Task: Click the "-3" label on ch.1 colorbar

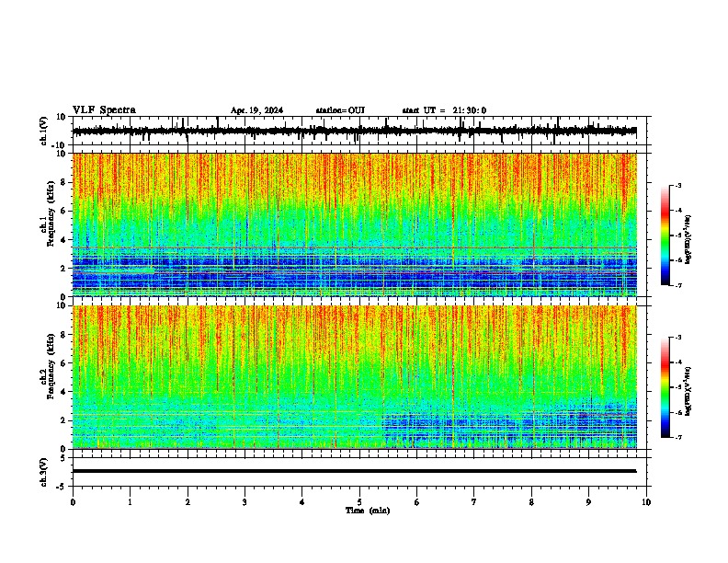Action: pos(677,185)
